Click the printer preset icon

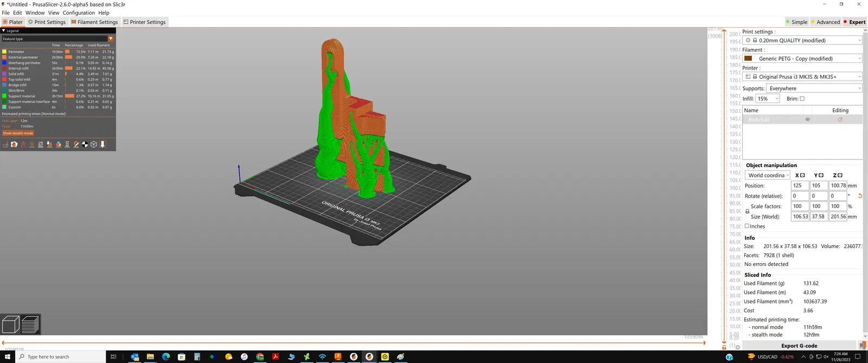[x=749, y=77]
